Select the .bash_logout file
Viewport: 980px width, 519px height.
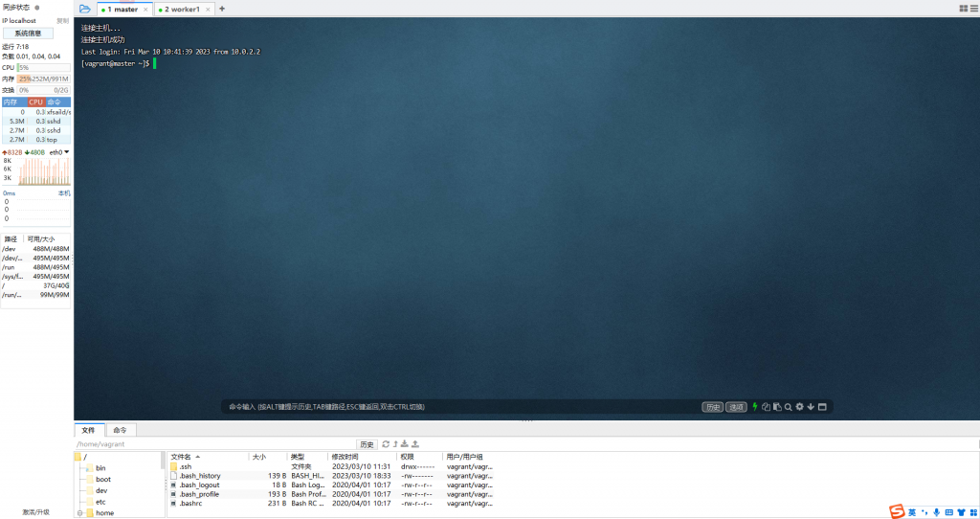tap(331, 485)
